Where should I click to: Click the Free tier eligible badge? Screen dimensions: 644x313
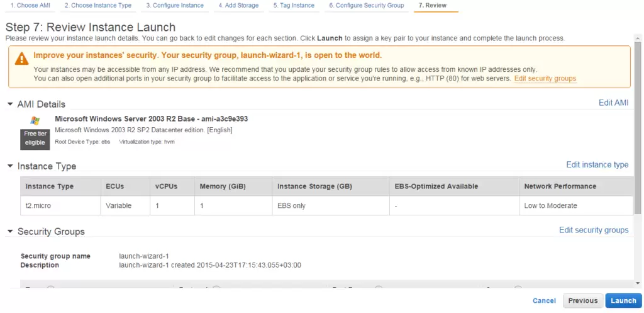35,139
